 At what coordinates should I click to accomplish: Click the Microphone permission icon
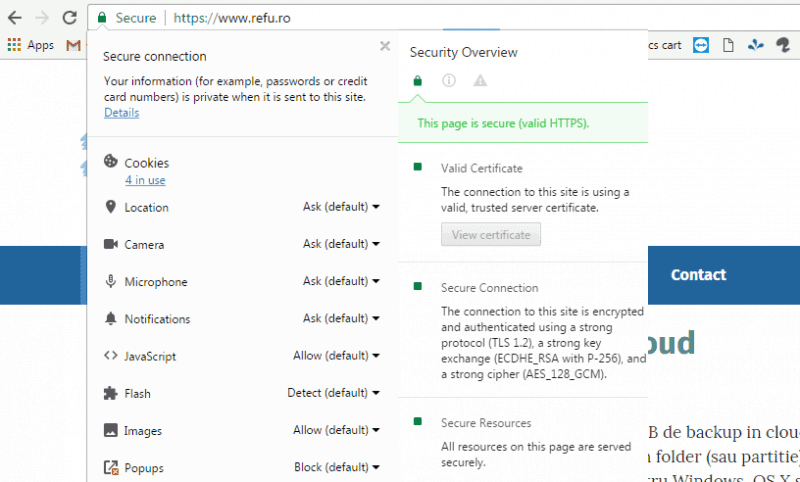[110, 281]
